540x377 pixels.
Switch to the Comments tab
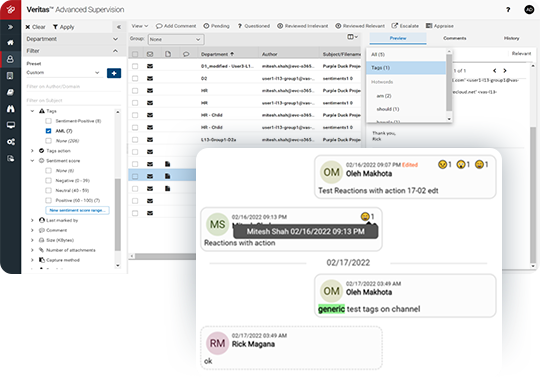[x=455, y=38]
